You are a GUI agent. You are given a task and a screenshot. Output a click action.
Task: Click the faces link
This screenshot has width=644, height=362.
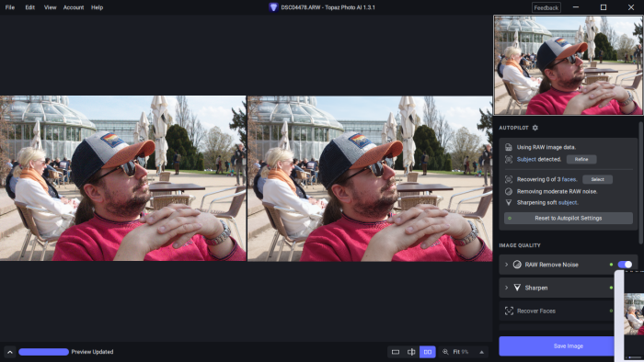(569, 179)
